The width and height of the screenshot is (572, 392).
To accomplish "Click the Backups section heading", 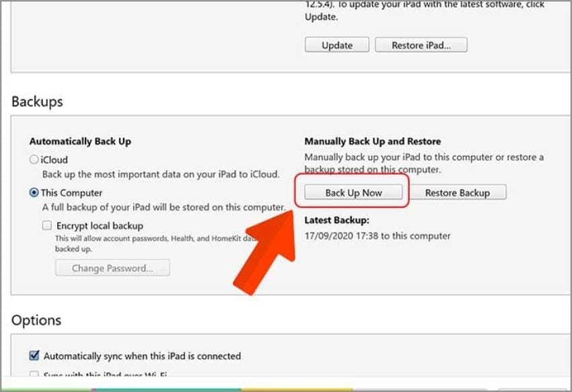I will tap(37, 102).
